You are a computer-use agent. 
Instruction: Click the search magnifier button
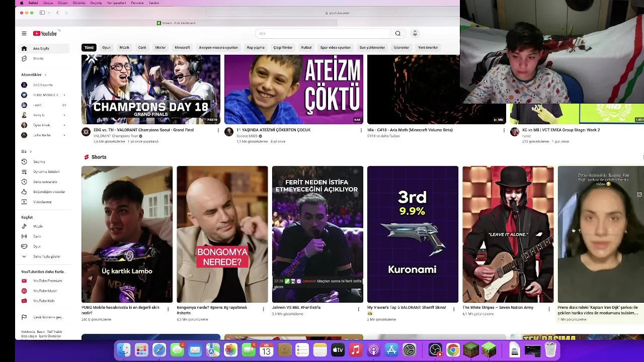[397, 34]
